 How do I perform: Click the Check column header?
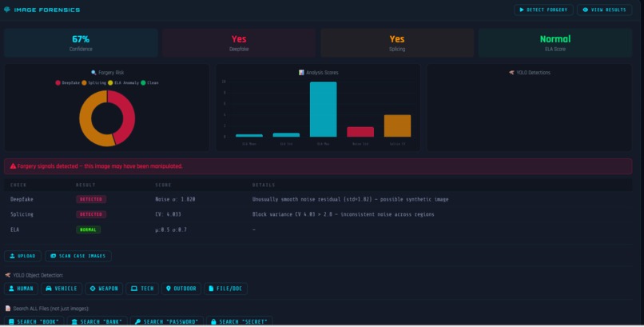point(18,185)
